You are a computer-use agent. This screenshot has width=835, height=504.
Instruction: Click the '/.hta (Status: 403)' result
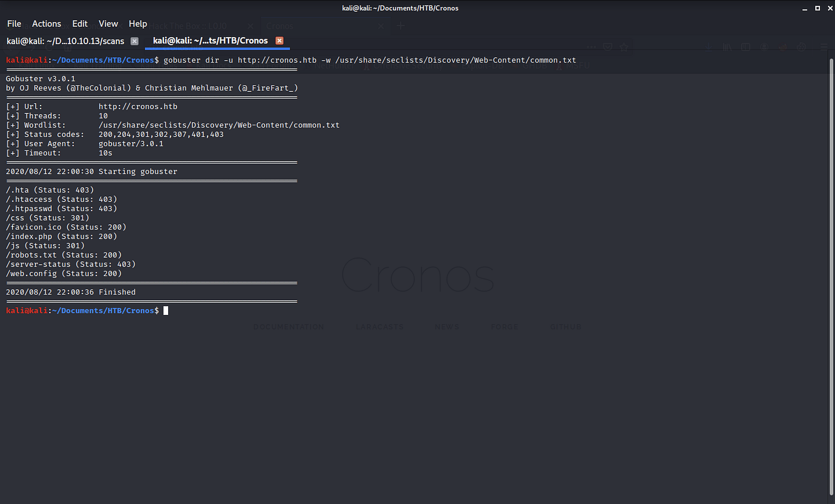tap(50, 190)
